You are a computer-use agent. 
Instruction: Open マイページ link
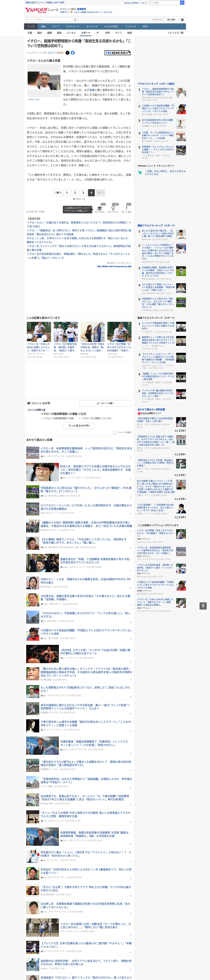coord(157,20)
